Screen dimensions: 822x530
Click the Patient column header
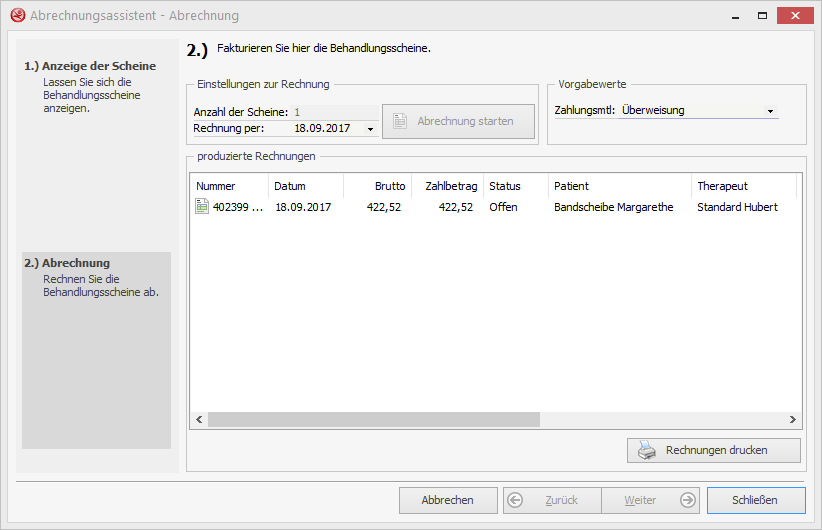619,186
